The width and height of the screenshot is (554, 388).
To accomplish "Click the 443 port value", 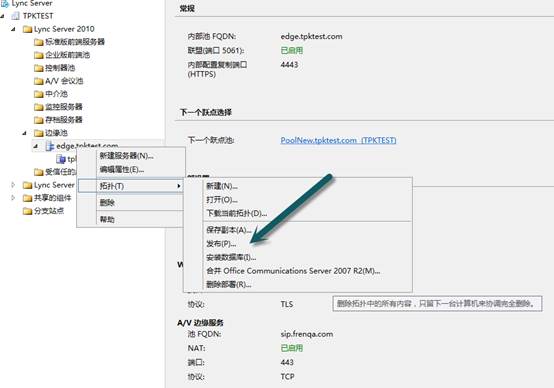I will [287, 363].
